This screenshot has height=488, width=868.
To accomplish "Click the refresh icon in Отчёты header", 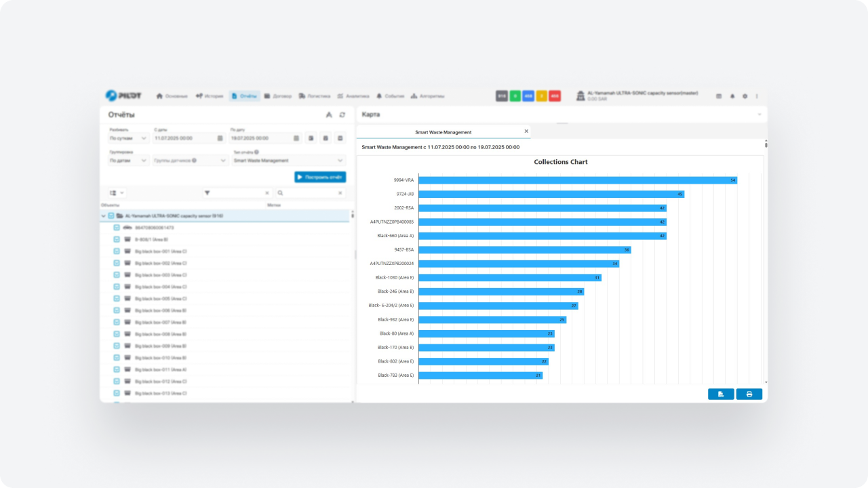I will point(342,115).
